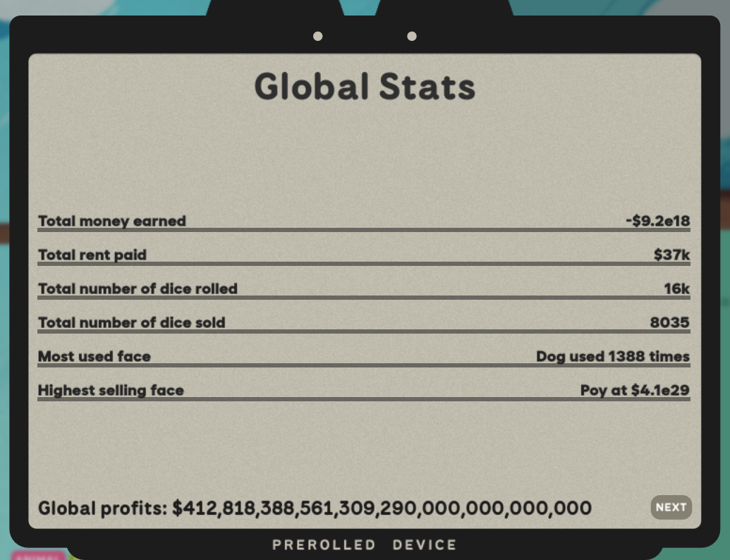Select the Highest selling face label
The height and width of the screenshot is (560, 730).
(111, 390)
